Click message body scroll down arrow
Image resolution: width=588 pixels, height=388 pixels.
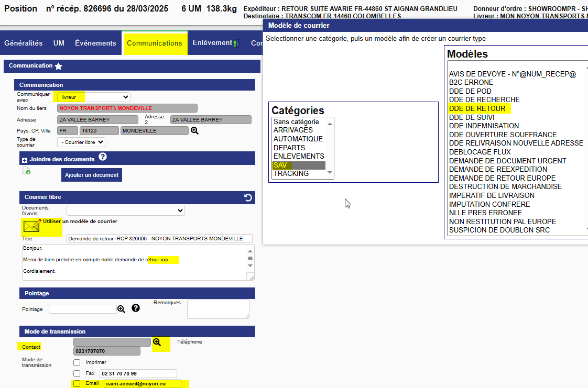point(250,266)
